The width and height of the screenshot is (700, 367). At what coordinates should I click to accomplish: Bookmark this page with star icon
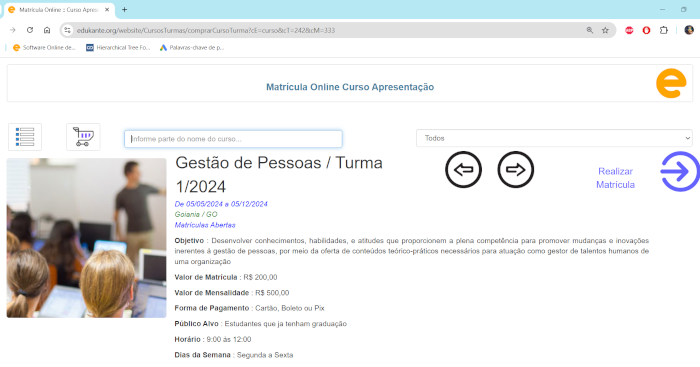click(x=605, y=30)
